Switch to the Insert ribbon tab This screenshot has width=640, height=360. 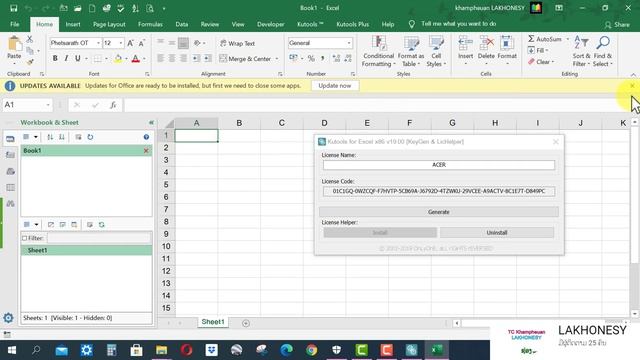pyautogui.click(x=73, y=24)
